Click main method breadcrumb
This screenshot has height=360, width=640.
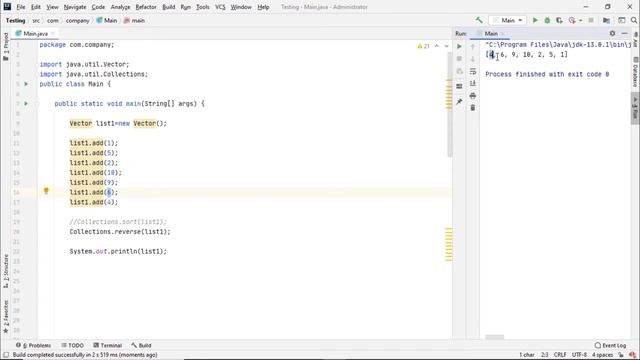tap(135, 20)
